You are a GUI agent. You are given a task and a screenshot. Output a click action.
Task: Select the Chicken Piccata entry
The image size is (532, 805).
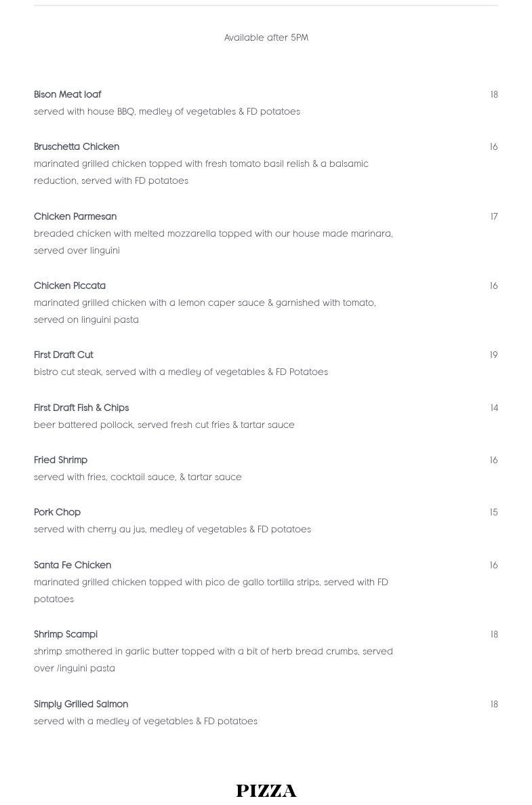[x=70, y=286]
